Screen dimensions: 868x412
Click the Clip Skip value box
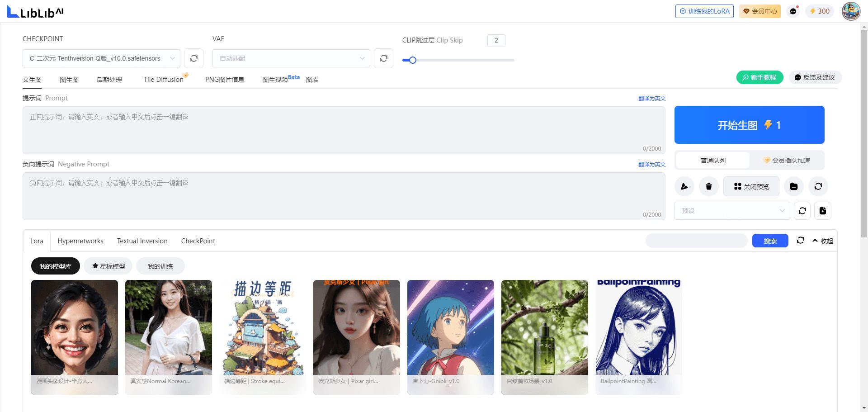click(496, 41)
